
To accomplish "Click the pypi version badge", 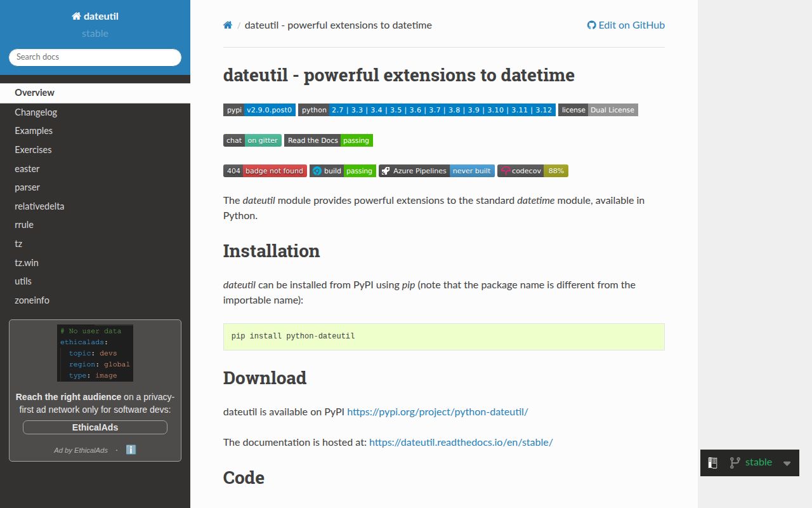I will pos(259,110).
